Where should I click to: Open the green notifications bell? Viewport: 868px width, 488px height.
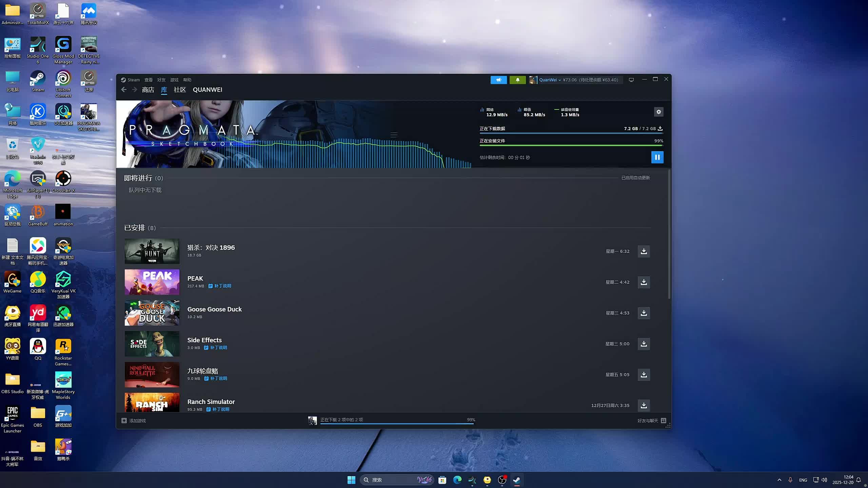click(x=517, y=80)
